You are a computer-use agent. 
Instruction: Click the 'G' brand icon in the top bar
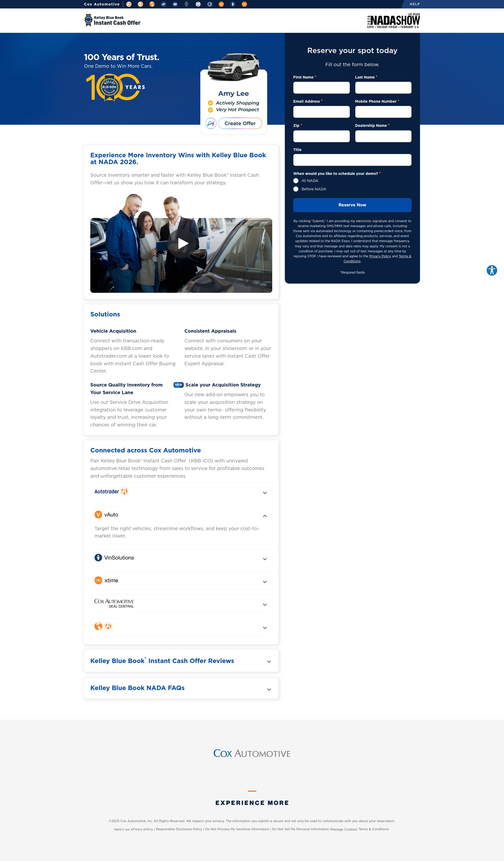(x=210, y=4)
